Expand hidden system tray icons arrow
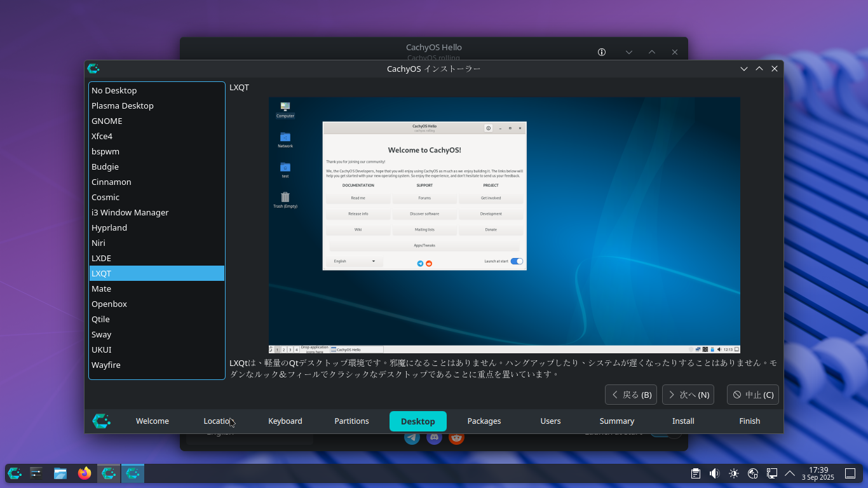 click(x=790, y=473)
